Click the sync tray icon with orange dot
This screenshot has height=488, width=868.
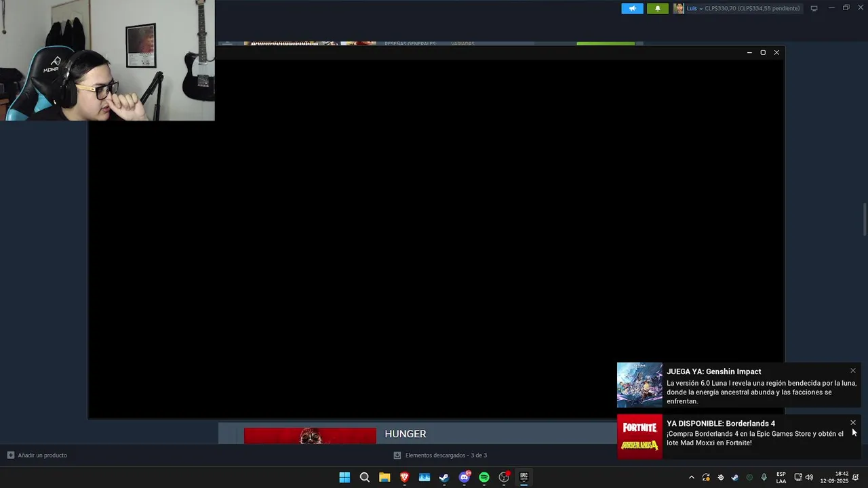706,477
